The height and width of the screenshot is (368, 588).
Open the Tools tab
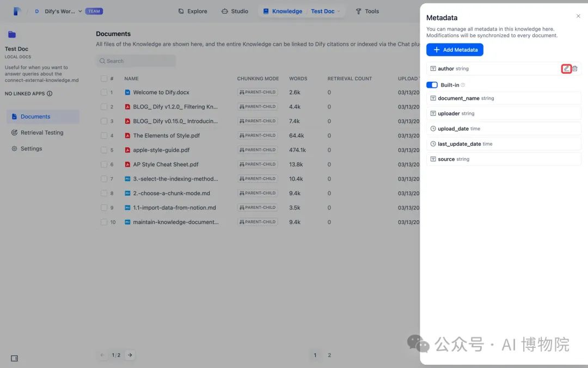click(367, 11)
